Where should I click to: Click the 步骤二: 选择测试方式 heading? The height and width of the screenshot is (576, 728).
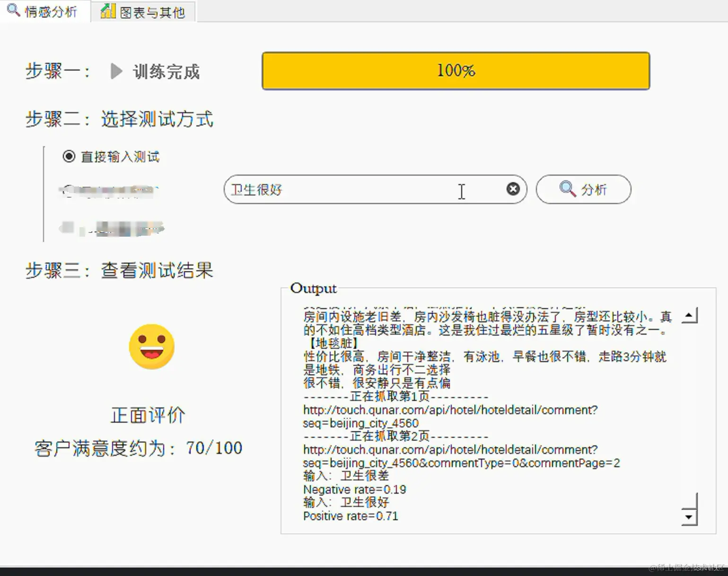(x=119, y=119)
